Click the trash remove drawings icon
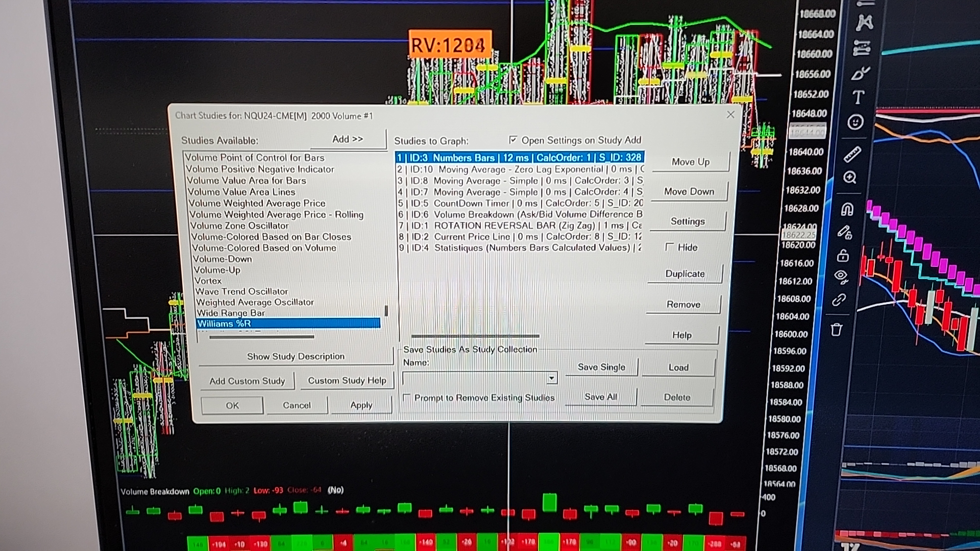Viewport: 980px width, 551px height. pos(836,330)
